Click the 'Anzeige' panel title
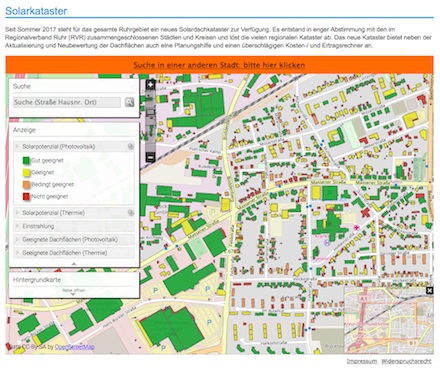Screen dimensions: 440x371 click(24, 130)
